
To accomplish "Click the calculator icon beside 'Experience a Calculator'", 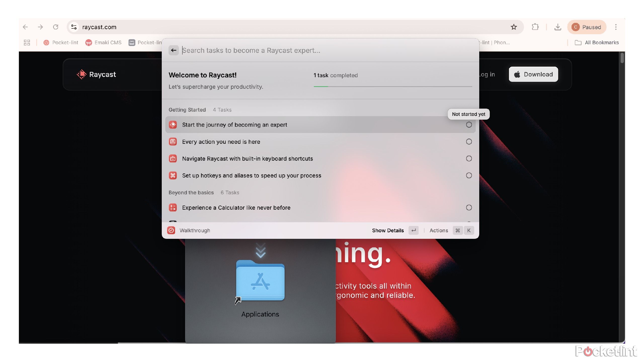I will click(173, 207).
